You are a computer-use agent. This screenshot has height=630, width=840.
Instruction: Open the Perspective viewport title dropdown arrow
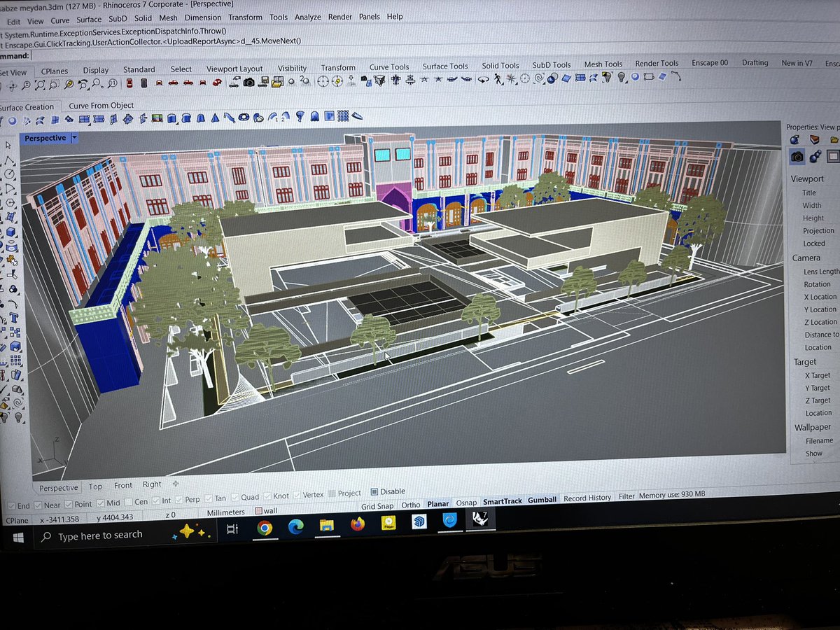[75, 138]
